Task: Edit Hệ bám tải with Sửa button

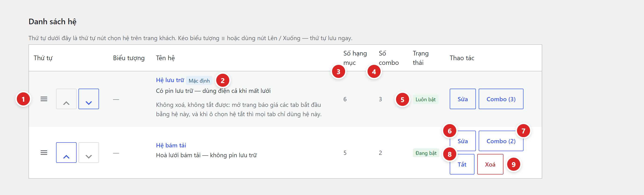Action: pyautogui.click(x=463, y=141)
